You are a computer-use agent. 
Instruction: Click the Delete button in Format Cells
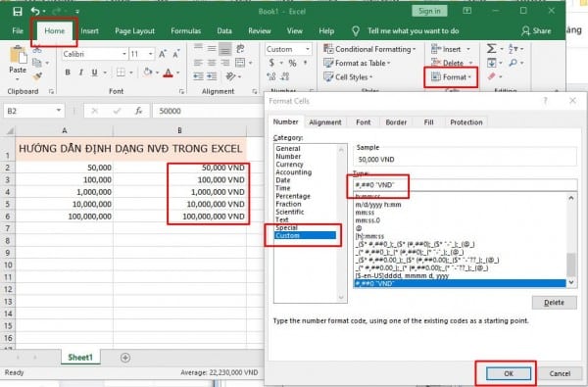(x=554, y=302)
